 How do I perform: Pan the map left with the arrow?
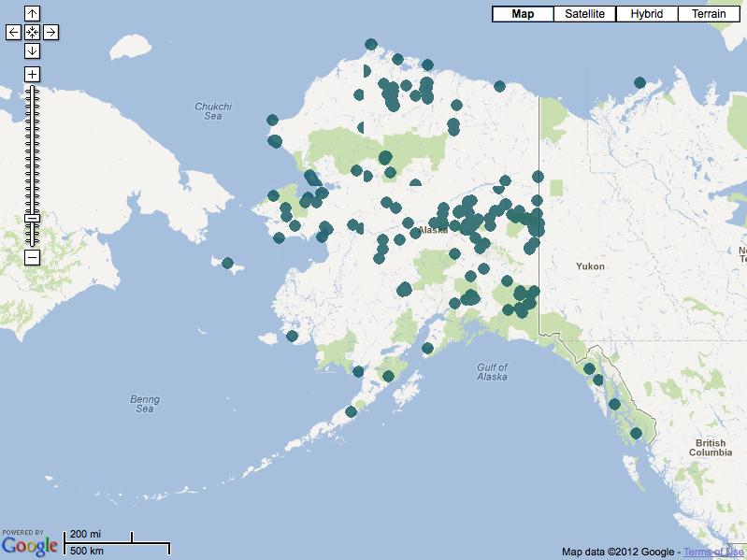click(x=13, y=33)
